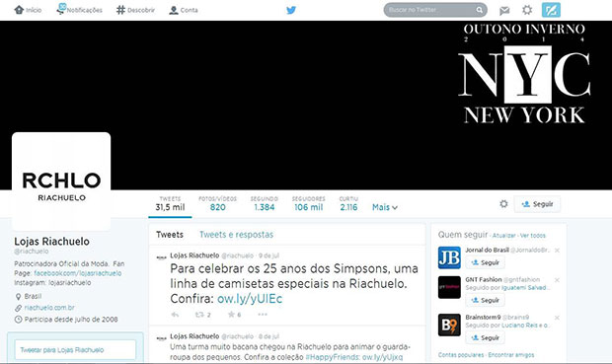Viewport: 612px width, 364px height.
Task: Open the direct messages envelope icon
Action: 504,10
